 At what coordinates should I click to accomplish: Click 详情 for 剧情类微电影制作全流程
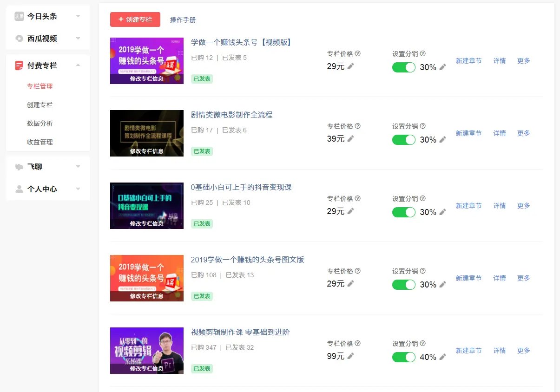[x=500, y=133]
